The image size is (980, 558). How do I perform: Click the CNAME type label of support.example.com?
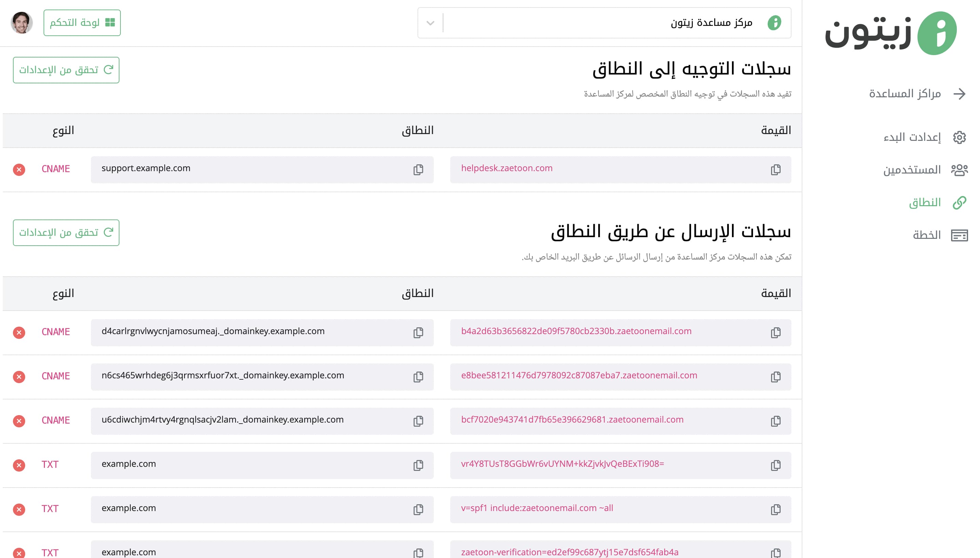pyautogui.click(x=55, y=169)
